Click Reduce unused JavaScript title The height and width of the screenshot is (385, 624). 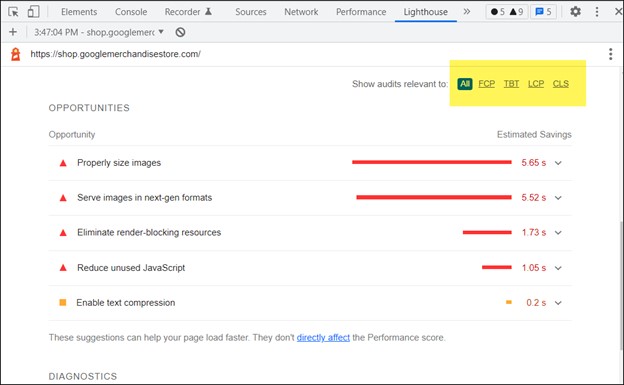(x=131, y=268)
